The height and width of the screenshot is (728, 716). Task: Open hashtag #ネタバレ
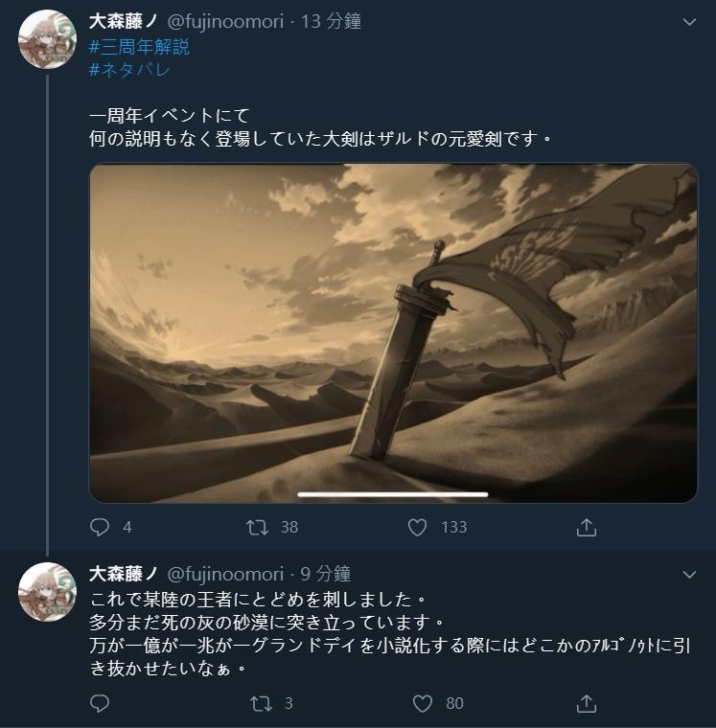pyautogui.click(x=129, y=70)
